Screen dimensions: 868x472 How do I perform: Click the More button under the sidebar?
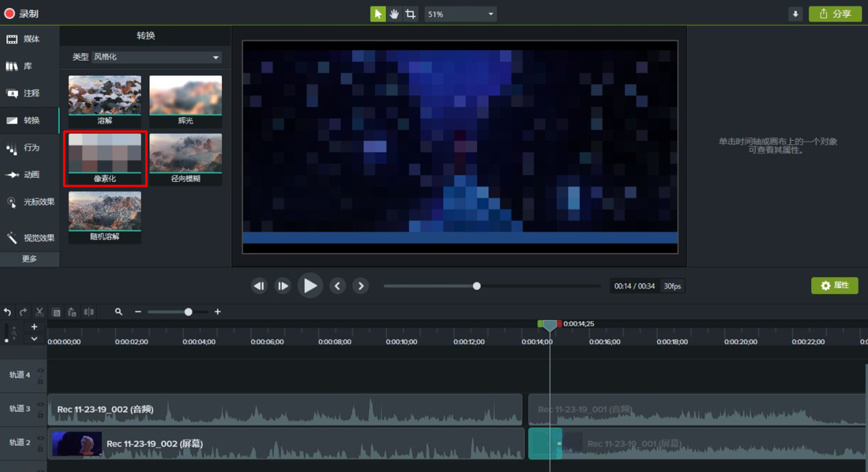click(x=29, y=259)
